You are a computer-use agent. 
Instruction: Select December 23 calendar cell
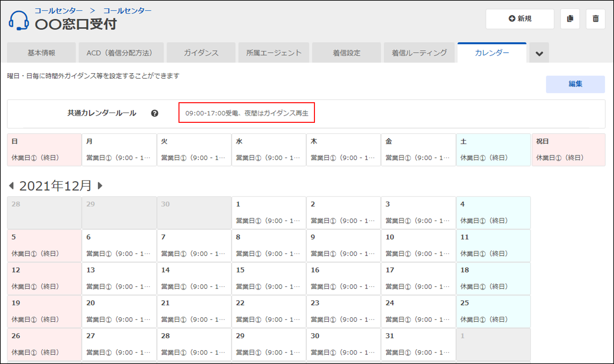click(344, 311)
